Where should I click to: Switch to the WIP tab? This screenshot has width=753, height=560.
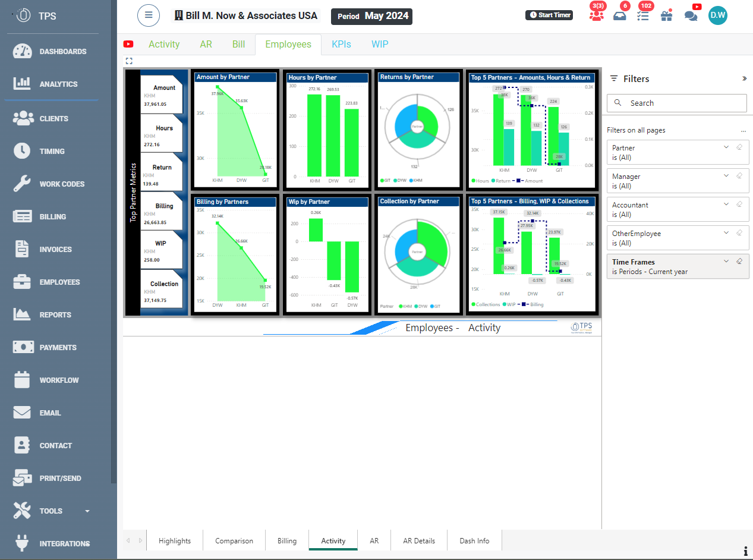pos(380,44)
